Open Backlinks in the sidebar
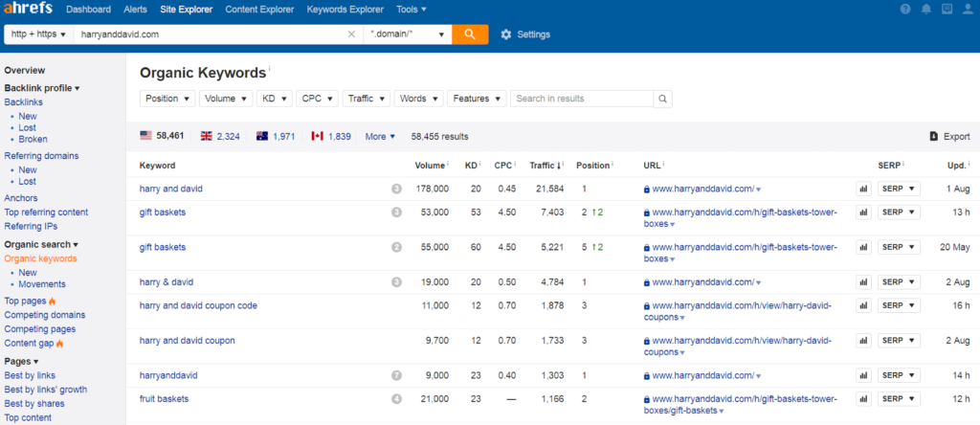Image resolution: width=980 pixels, height=425 pixels. [x=24, y=101]
